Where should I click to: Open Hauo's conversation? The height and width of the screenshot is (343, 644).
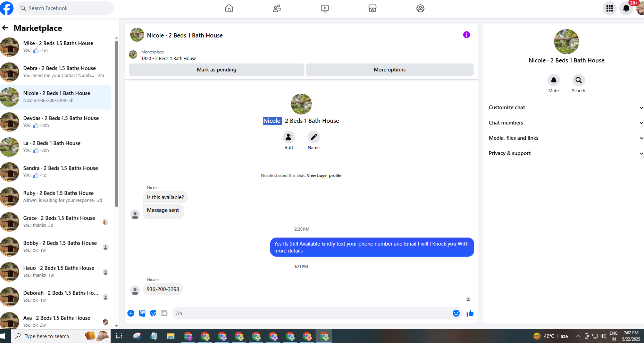pos(56,272)
